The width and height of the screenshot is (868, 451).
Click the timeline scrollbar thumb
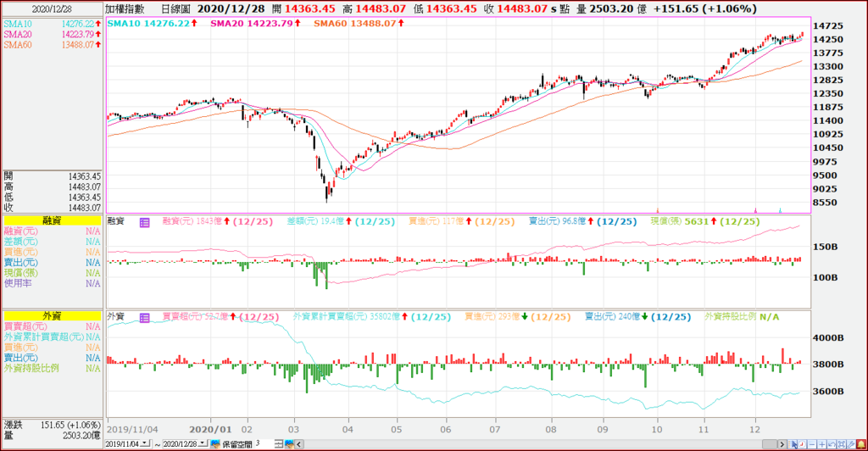tap(770, 444)
